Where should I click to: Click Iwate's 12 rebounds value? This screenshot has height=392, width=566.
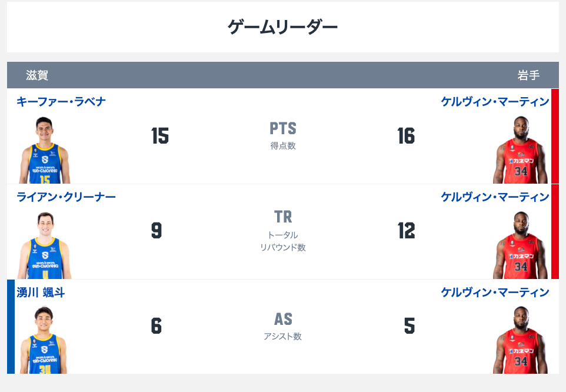[406, 231]
